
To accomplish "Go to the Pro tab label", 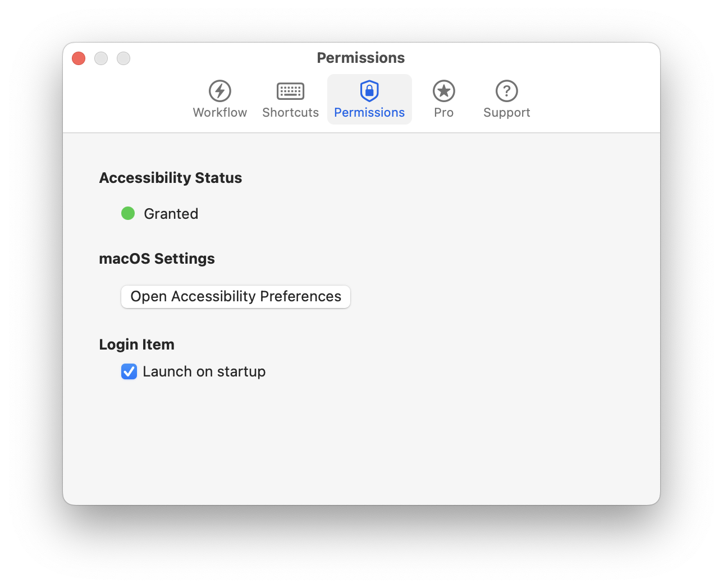I will click(443, 113).
